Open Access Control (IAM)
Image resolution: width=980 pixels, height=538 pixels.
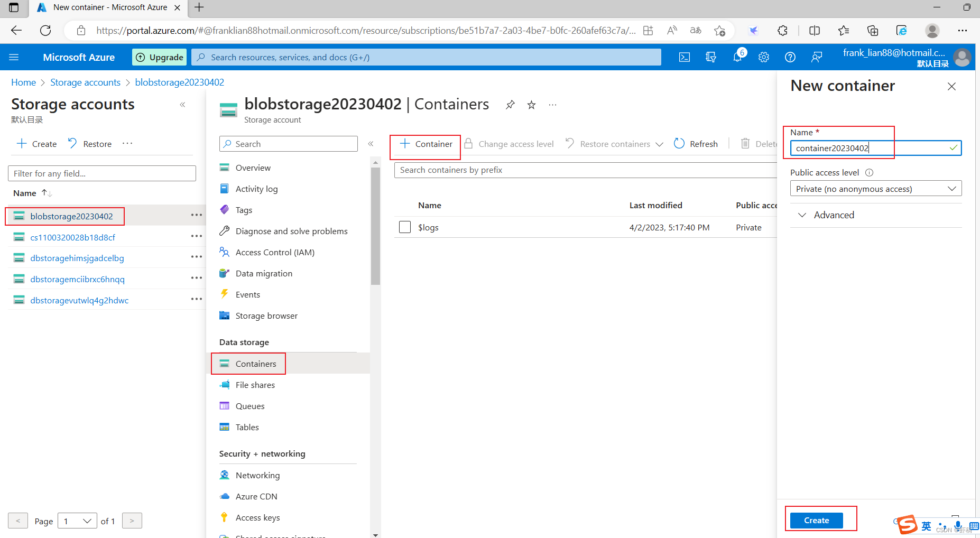click(x=274, y=252)
